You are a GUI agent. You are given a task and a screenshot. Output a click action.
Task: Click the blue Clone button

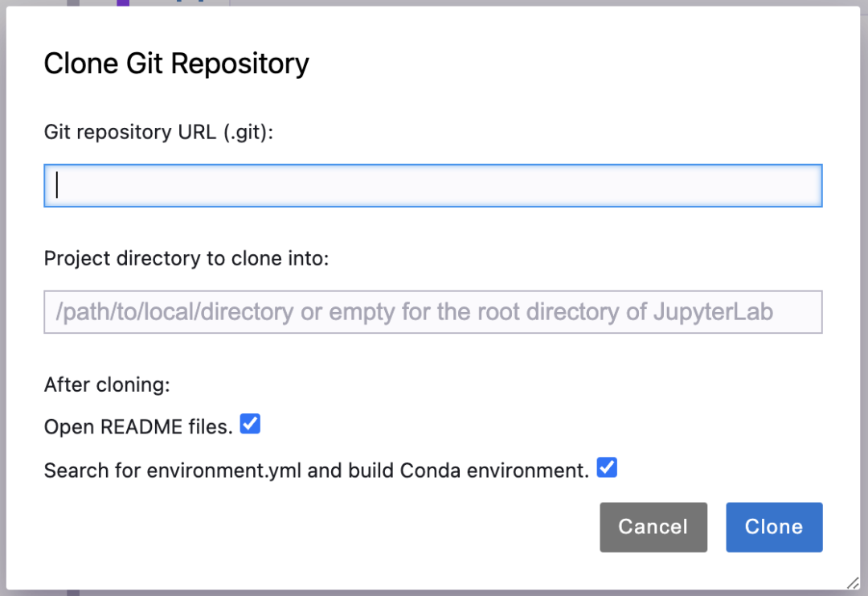[x=774, y=527]
